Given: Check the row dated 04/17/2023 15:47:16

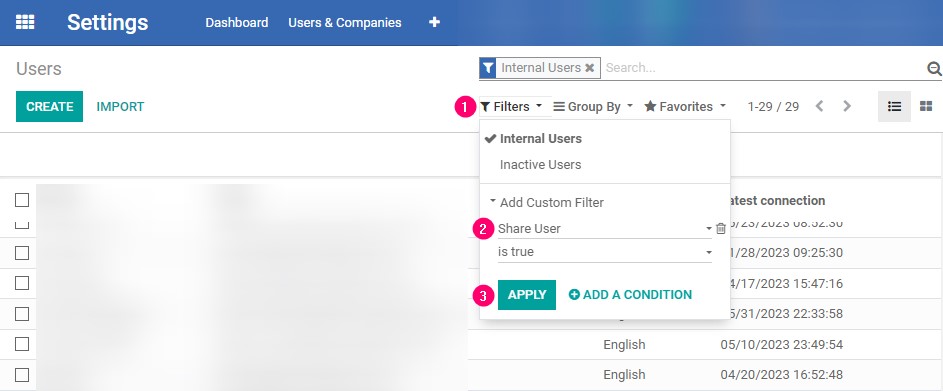Looking at the screenshot, I should pos(22,283).
